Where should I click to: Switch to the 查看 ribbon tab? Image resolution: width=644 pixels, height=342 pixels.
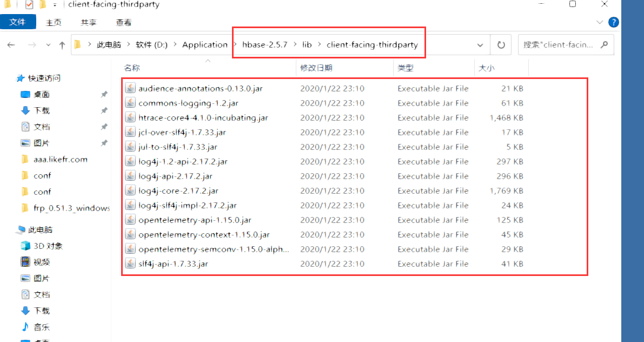123,23
